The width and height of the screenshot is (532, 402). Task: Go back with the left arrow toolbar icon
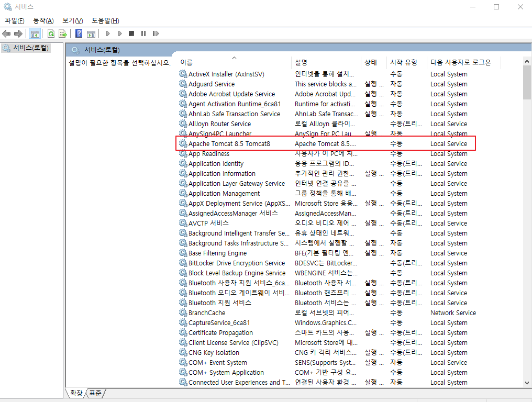[x=6, y=33]
